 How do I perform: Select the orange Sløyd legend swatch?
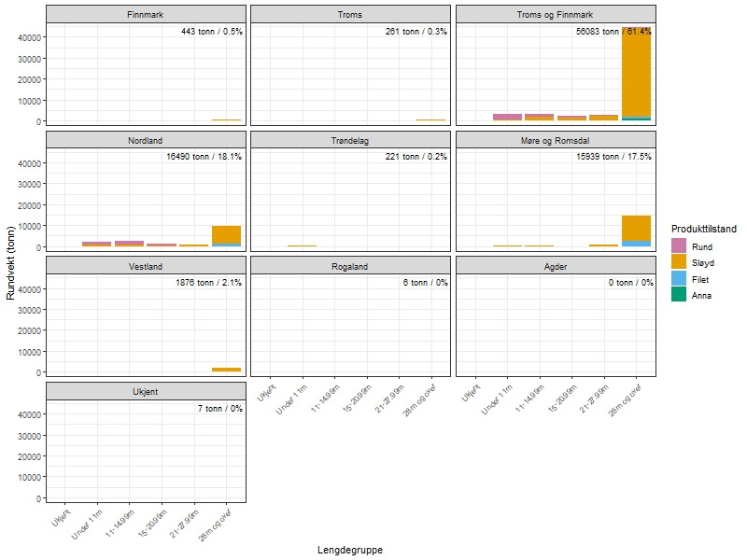pos(679,262)
